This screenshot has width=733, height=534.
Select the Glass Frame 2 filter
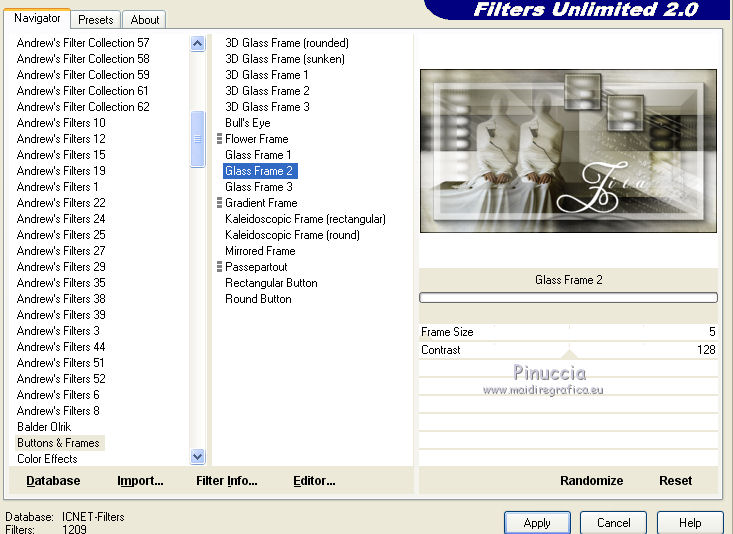(260, 171)
